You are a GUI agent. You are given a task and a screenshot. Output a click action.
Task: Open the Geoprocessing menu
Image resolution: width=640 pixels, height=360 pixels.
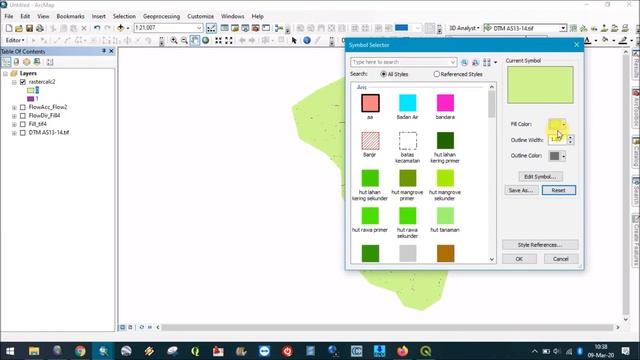tap(161, 16)
